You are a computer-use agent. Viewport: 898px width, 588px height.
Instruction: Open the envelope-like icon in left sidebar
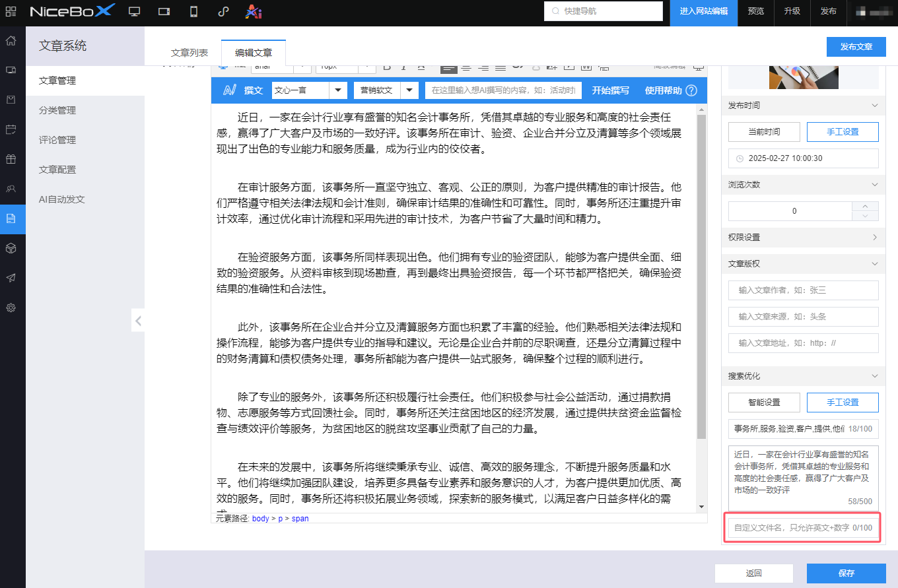point(11,100)
